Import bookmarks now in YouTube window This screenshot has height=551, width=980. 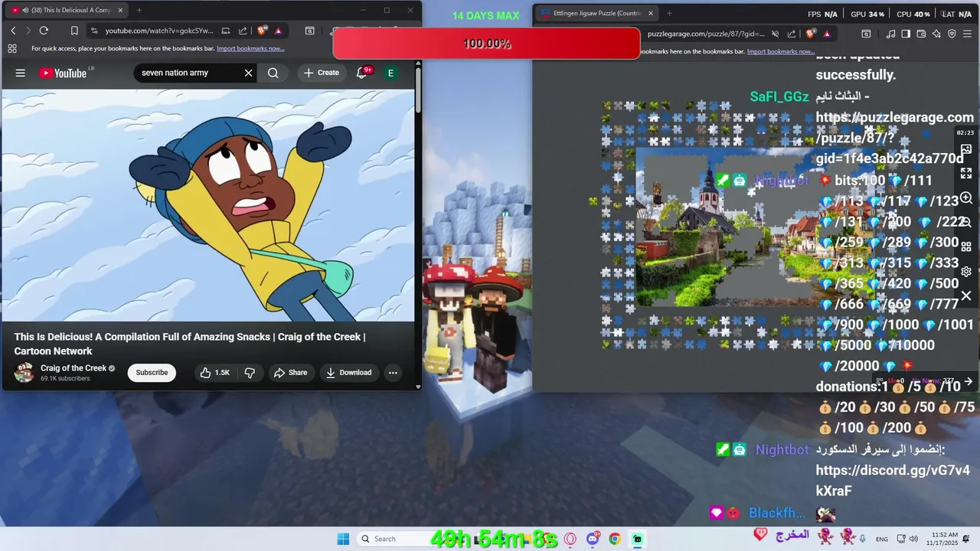click(250, 48)
